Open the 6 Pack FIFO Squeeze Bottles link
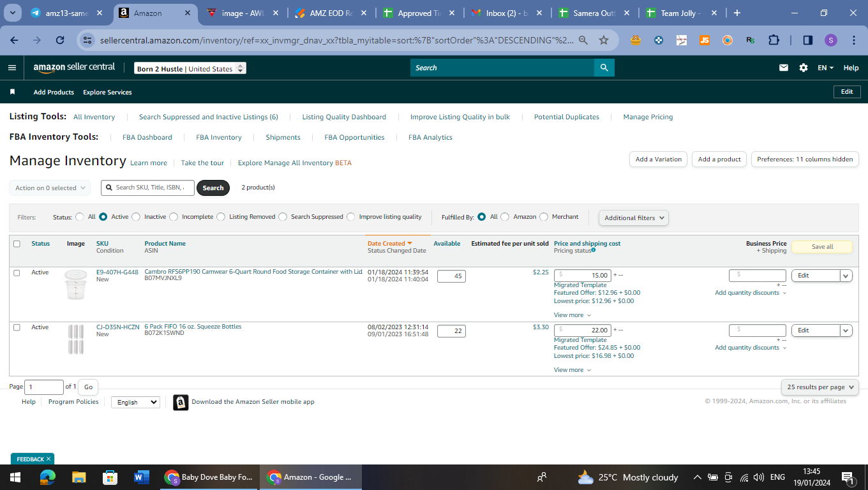Image resolution: width=868 pixels, height=490 pixels. click(193, 327)
